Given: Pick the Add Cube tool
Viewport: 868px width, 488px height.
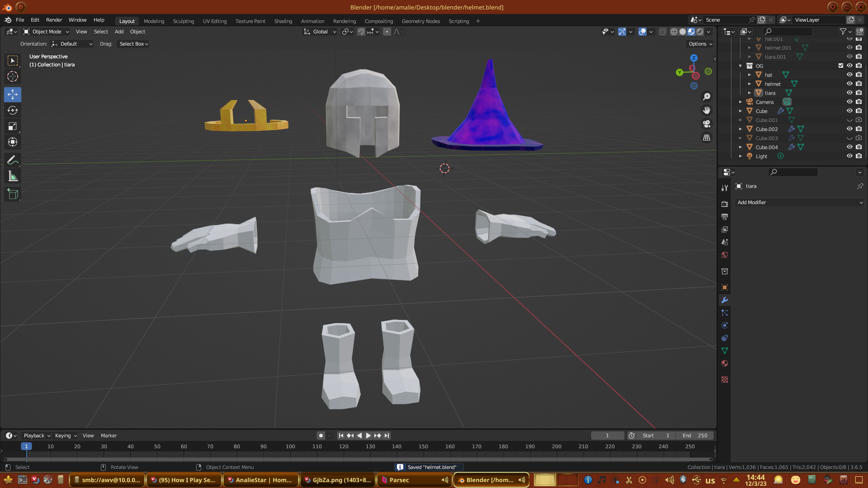Looking at the screenshot, I should (x=13, y=194).
